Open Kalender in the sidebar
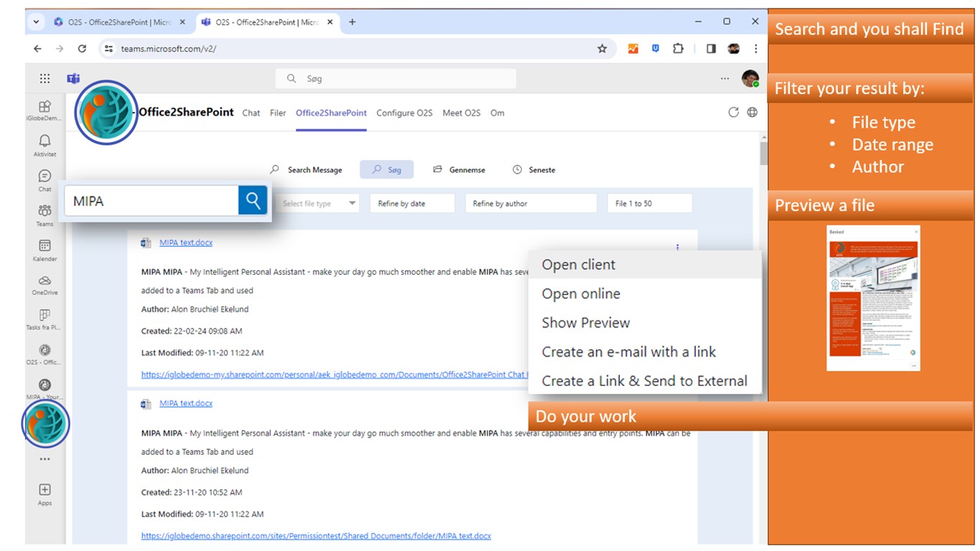The image size is (980, 551). point(44,250)
